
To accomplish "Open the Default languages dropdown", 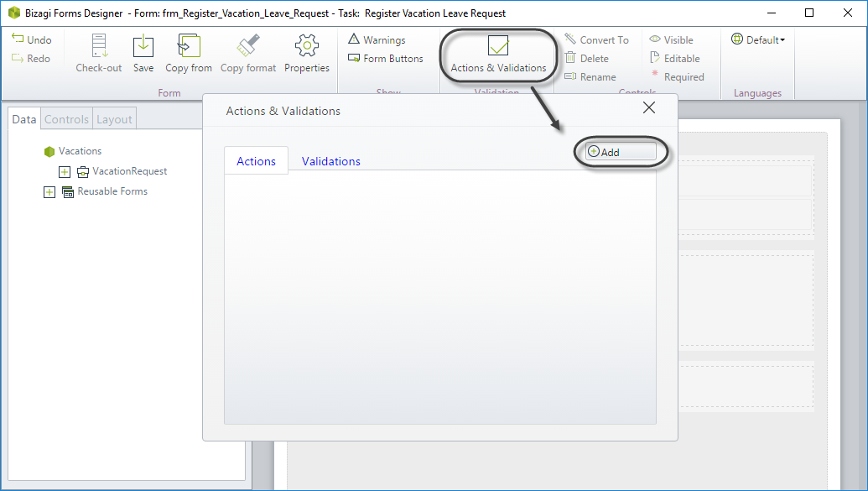I will tap(758, 39).
